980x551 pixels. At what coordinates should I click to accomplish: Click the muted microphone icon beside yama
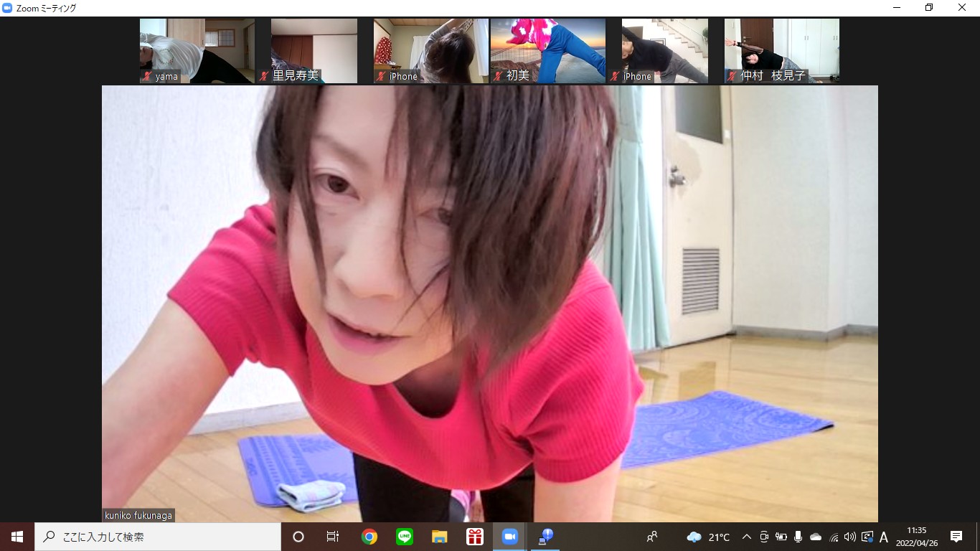[x=148, y=76]
